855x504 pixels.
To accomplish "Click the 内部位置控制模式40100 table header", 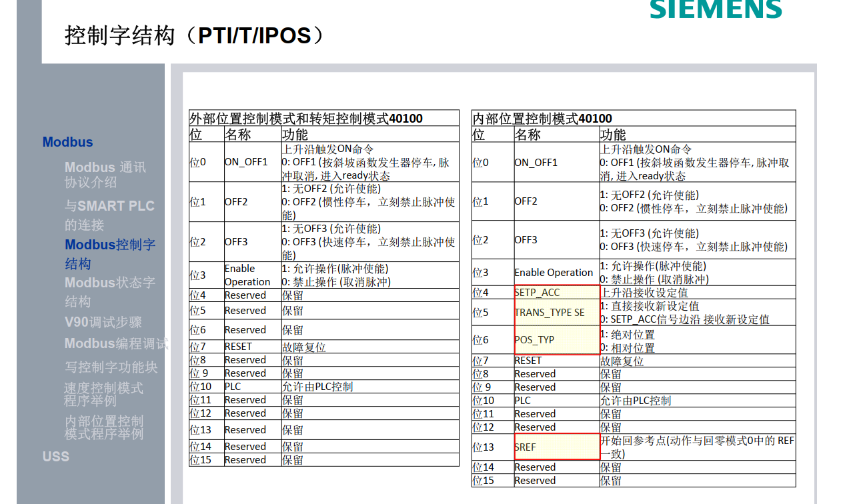I will point(634,118).
